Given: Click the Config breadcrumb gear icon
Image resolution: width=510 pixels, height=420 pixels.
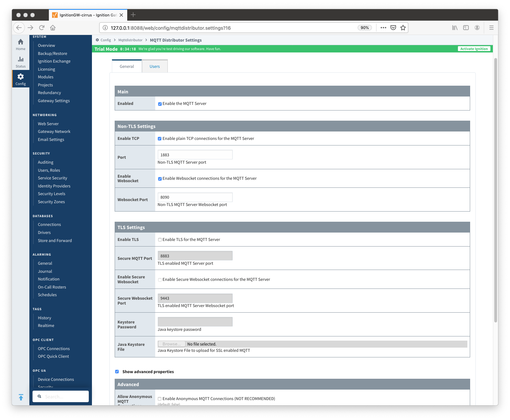Looking at the screenshot, I should click(x=97, y=40).
